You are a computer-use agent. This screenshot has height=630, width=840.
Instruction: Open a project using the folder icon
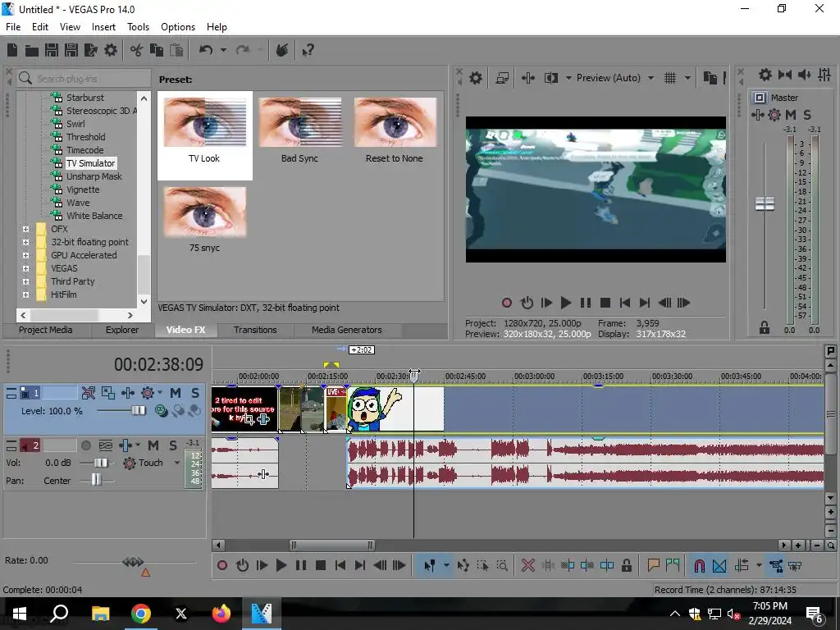[32, 50]
